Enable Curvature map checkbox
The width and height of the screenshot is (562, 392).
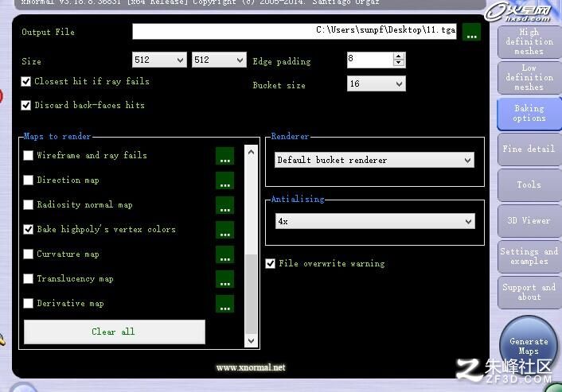28,254
